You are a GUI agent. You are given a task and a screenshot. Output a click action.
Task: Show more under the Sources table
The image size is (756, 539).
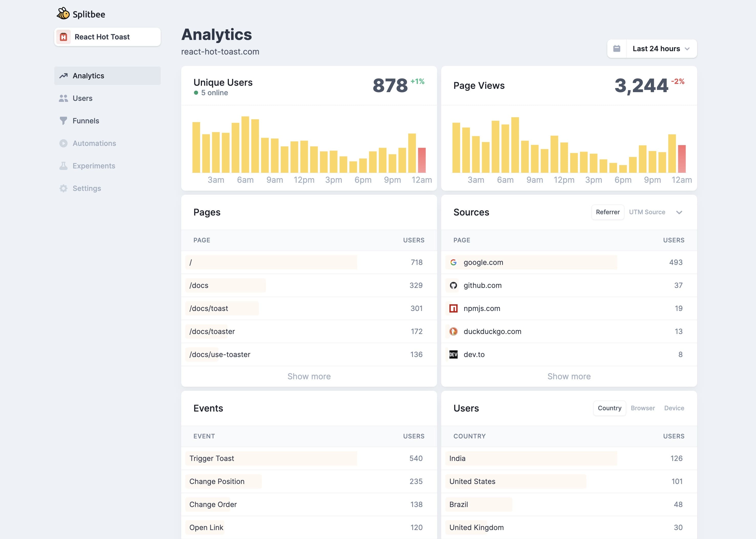(569, 376)
